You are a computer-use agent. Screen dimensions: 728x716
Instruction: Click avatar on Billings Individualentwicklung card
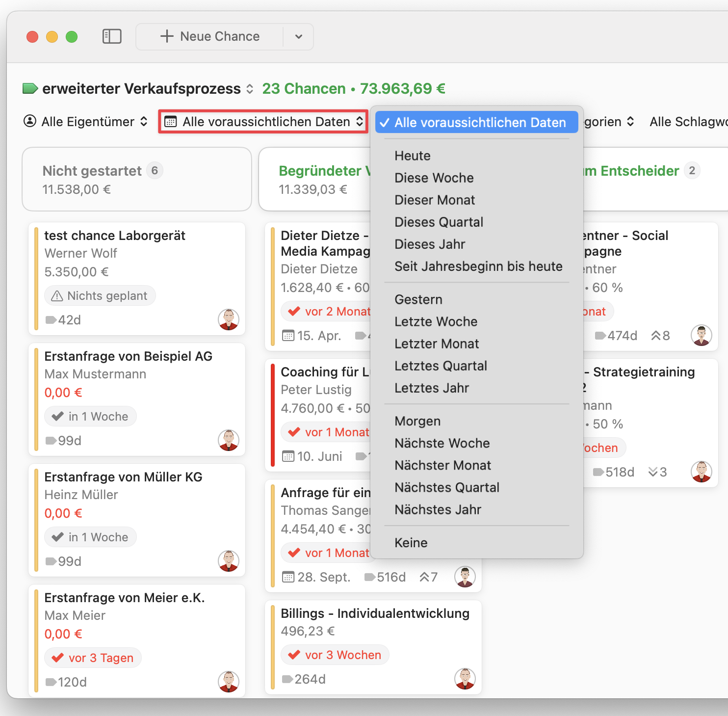(465, 679)
